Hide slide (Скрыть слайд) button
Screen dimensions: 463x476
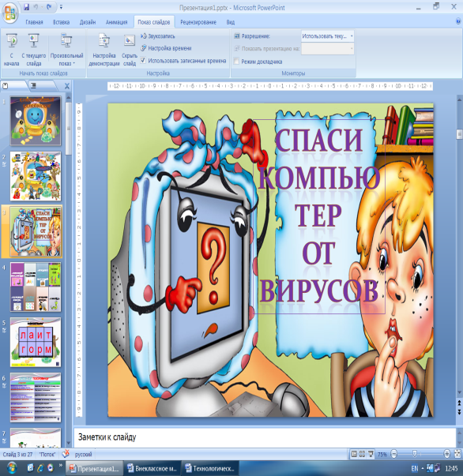[x=130, y=50]
